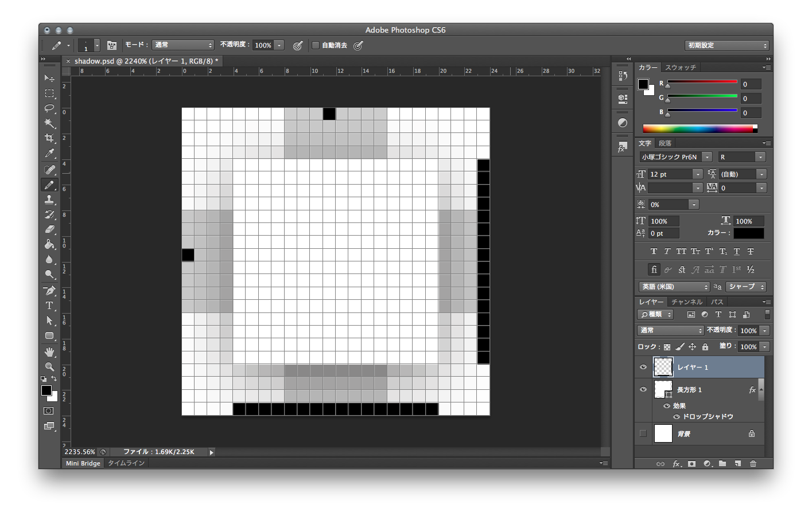Select the Rounded Rectangle shape tool
The image size is (812, 520).
49,335
